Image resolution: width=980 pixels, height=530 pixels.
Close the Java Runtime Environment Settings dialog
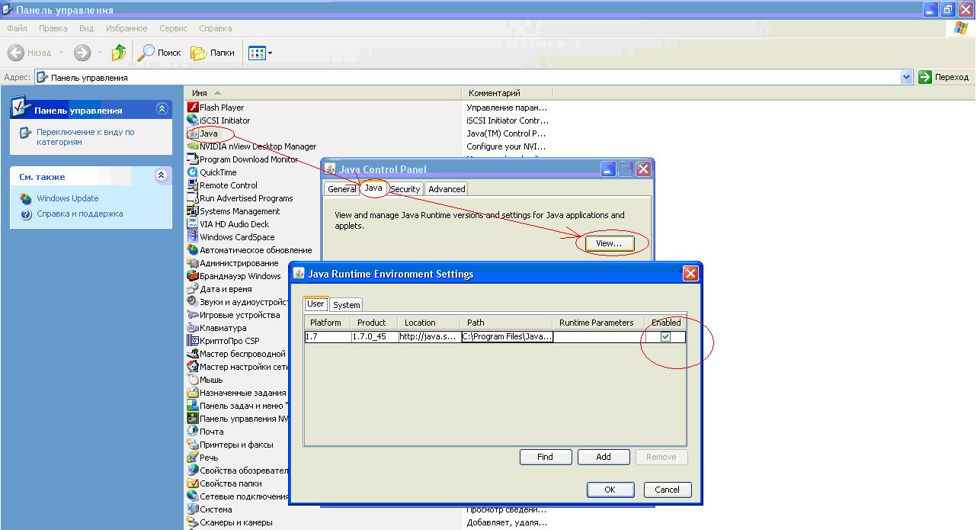[690, 273]
